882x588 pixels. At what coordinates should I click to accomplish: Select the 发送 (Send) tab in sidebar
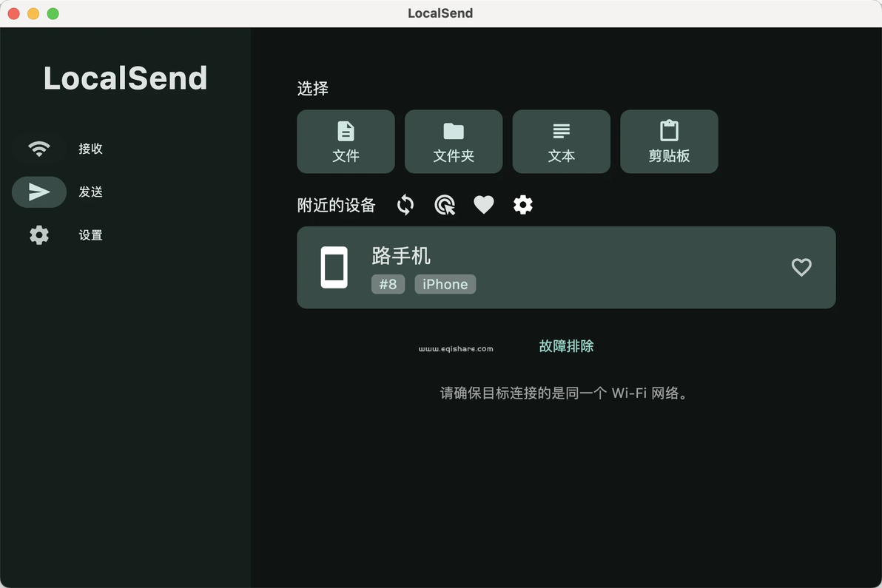65,192
